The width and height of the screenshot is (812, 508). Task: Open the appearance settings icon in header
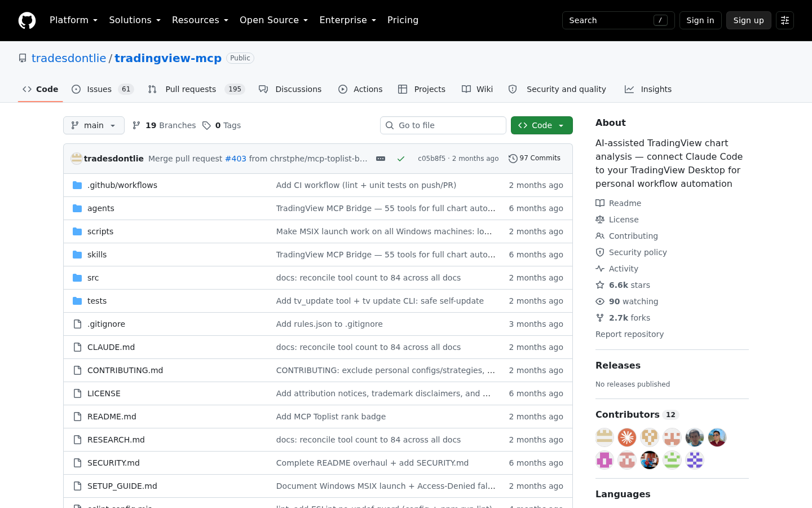(785, 20)
